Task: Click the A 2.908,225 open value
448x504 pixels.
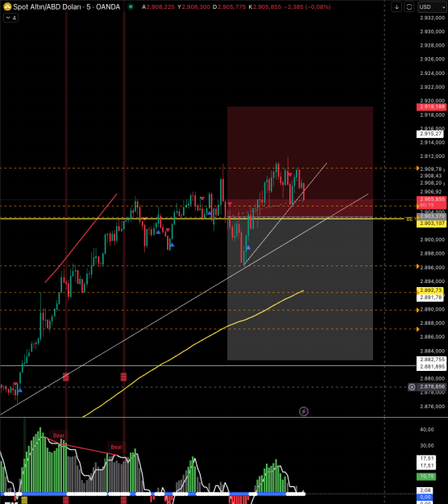Action: 158,6
